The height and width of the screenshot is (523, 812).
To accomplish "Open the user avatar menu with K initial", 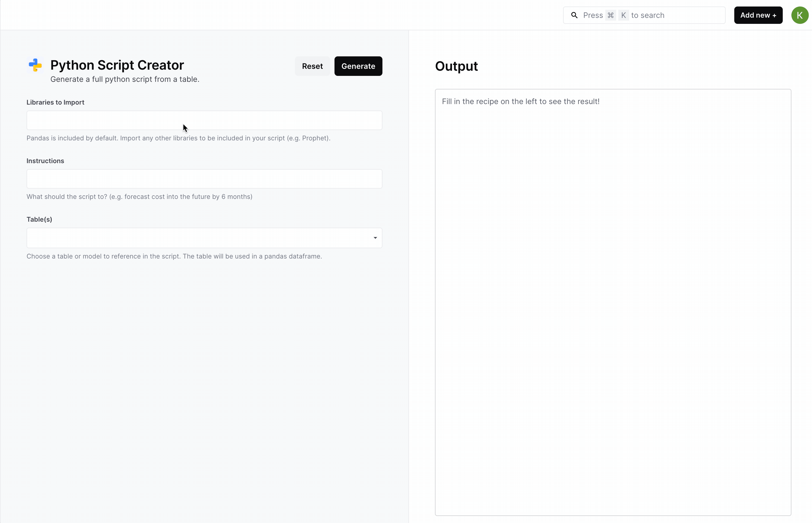I will click(x=800, y=15).
